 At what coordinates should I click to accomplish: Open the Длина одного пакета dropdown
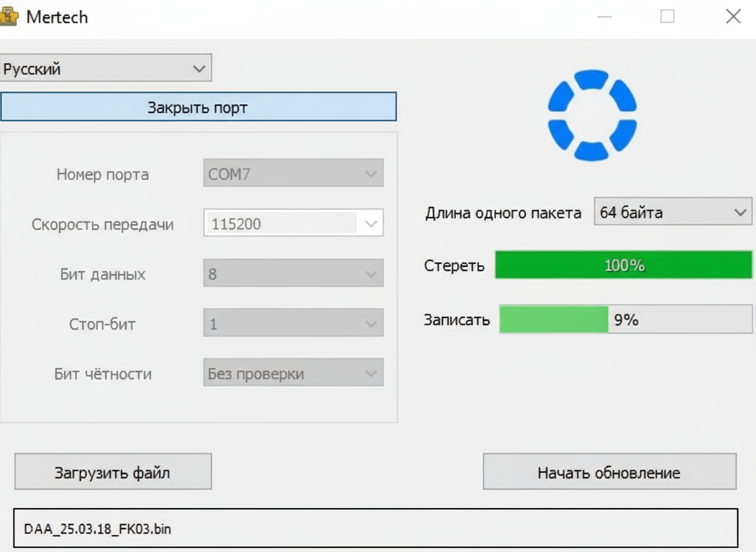[x=673, y=213]
